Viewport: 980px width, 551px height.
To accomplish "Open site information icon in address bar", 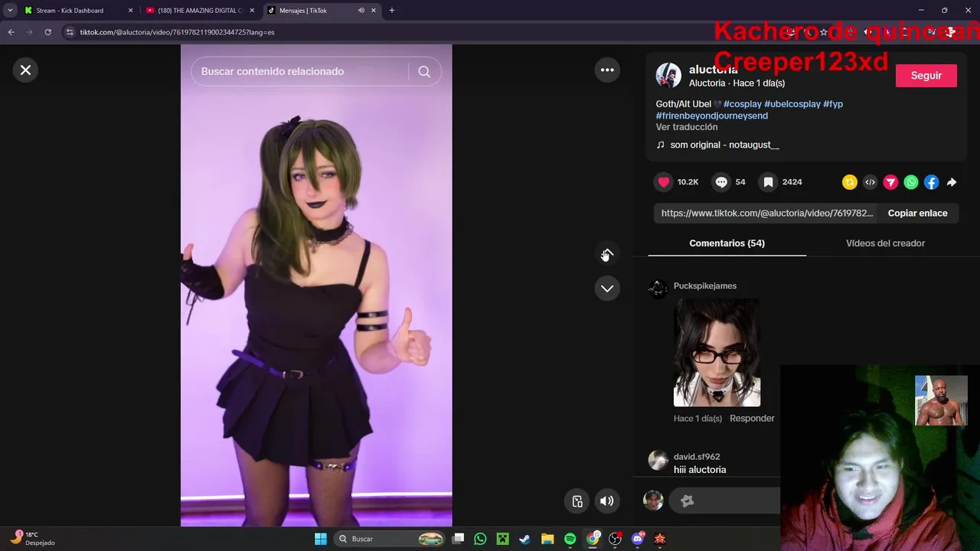I will [70, 32].
